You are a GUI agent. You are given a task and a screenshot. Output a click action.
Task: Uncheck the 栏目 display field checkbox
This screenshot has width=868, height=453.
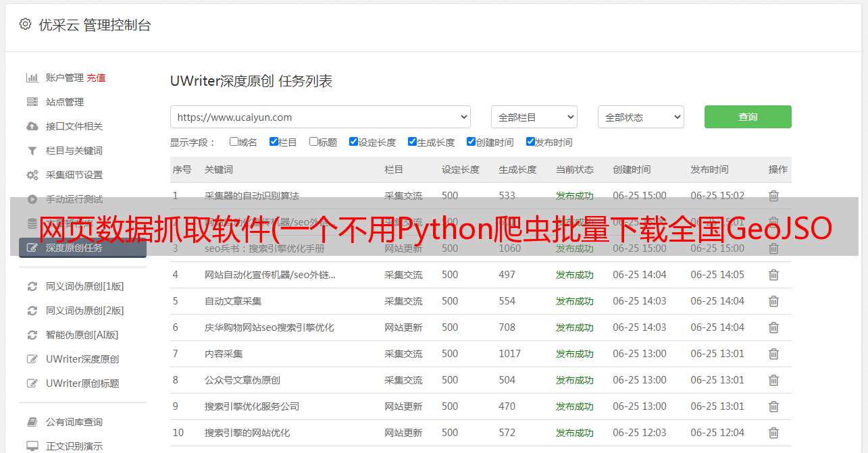274,142
